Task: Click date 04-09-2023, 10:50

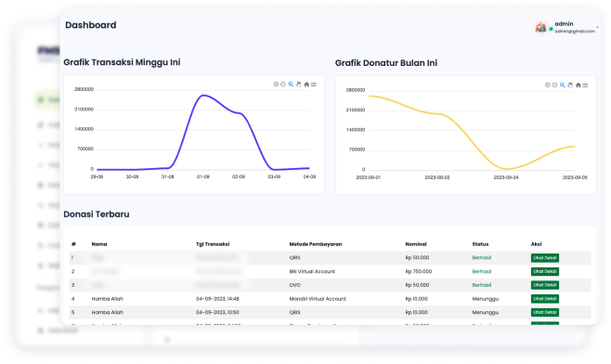Action: [x=217, y=313]
